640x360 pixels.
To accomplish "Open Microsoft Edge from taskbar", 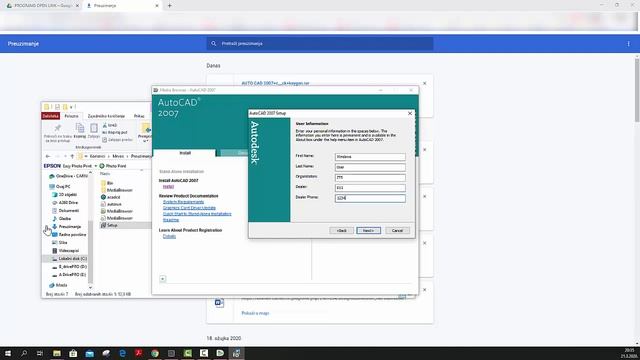I will [x=122, y=353].
